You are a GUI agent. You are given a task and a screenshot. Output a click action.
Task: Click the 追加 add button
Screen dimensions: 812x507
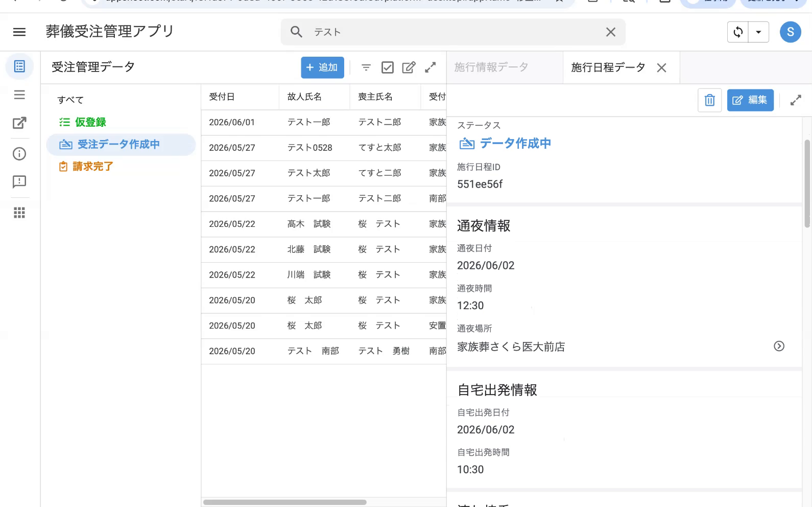pos(322,67)
